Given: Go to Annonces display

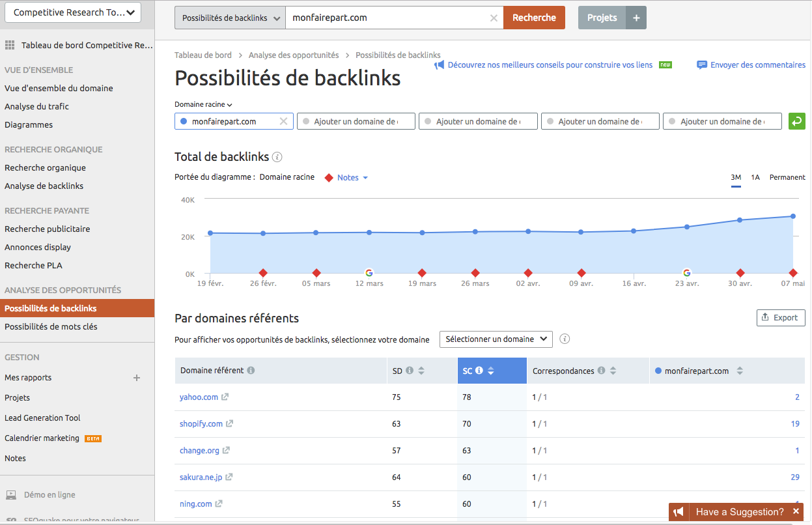Looking at the screenshot, I should pyautogui.click(x=38, y=248).
